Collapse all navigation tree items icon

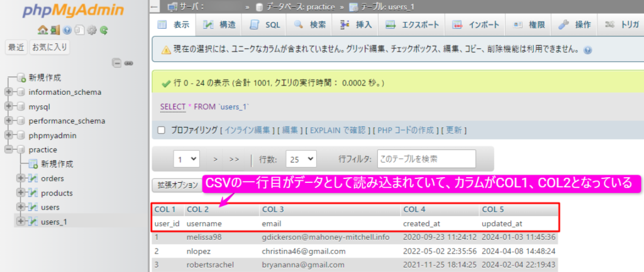[116, 63]
